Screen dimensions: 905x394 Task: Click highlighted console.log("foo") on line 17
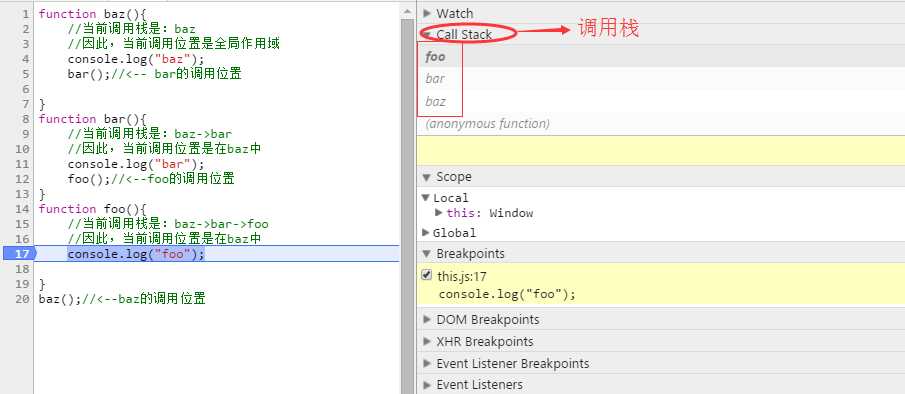click(x=136, y=254)
